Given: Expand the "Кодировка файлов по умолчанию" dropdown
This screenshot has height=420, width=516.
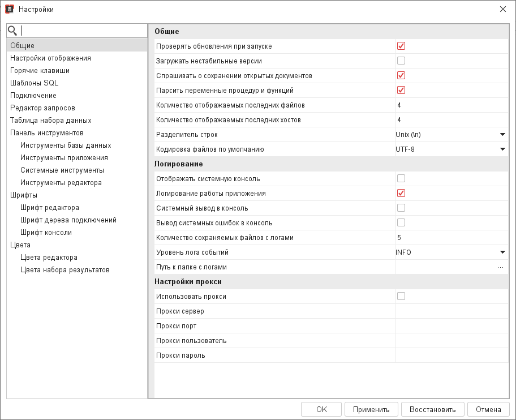Looking at the screenshot, I should 502,149.
